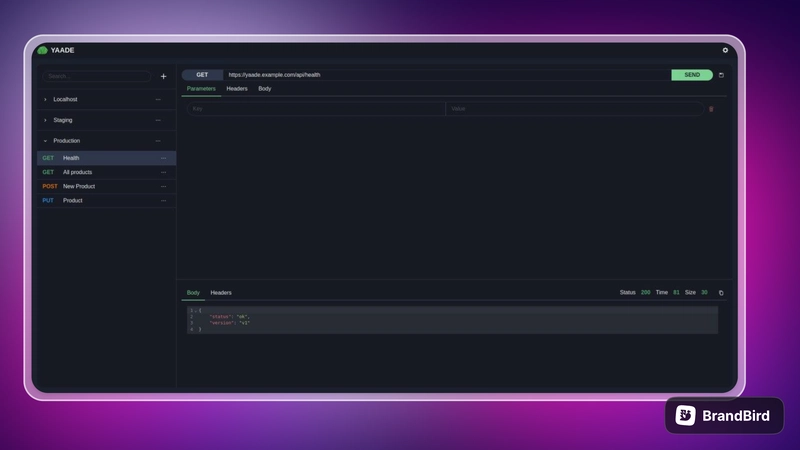Viewport: 800px width, 450px height.
Task: Open the settings gear icon
Action: click(x=725, y=50)
